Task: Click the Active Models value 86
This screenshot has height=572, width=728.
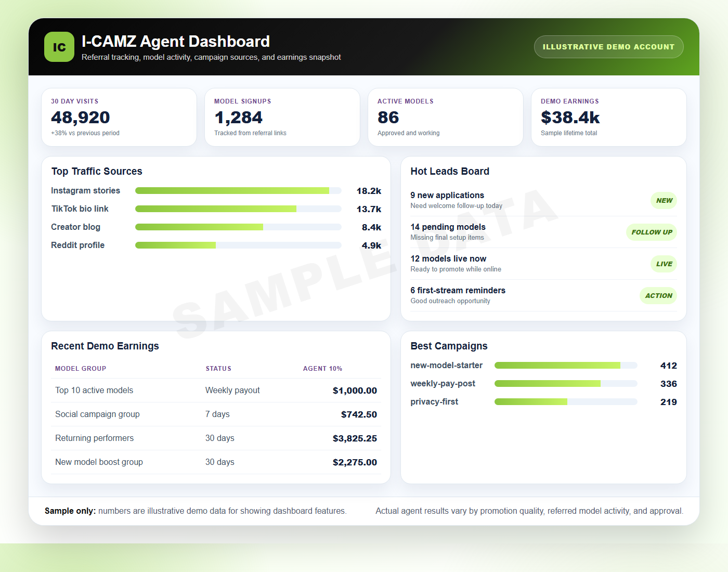Action: pos(388,118)
